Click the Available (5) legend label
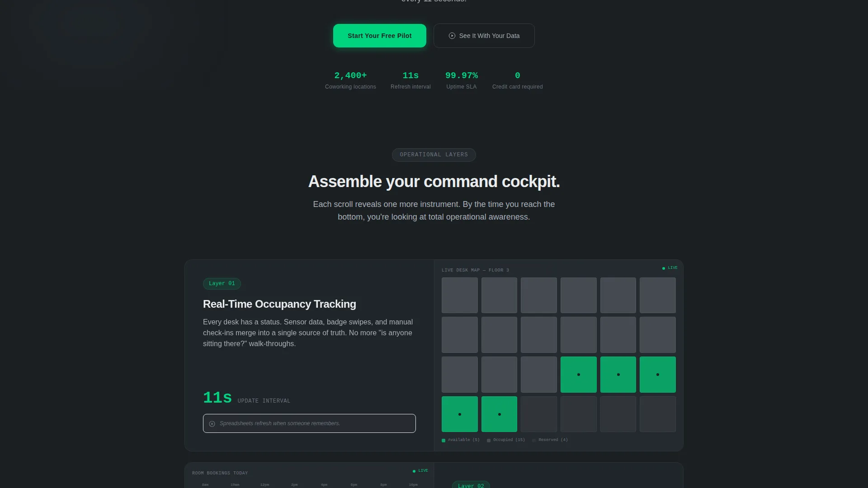This screenshot has width=868, height=488. click(x=463, y=440)
